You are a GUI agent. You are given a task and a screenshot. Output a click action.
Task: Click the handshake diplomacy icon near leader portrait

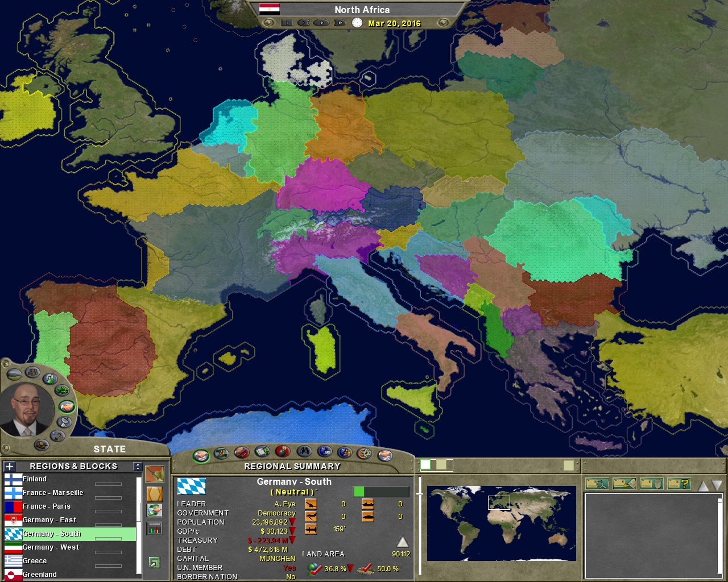[x=67, y=406]
